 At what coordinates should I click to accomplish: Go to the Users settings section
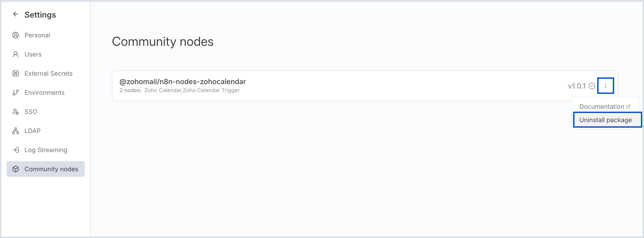click(33, 54)
